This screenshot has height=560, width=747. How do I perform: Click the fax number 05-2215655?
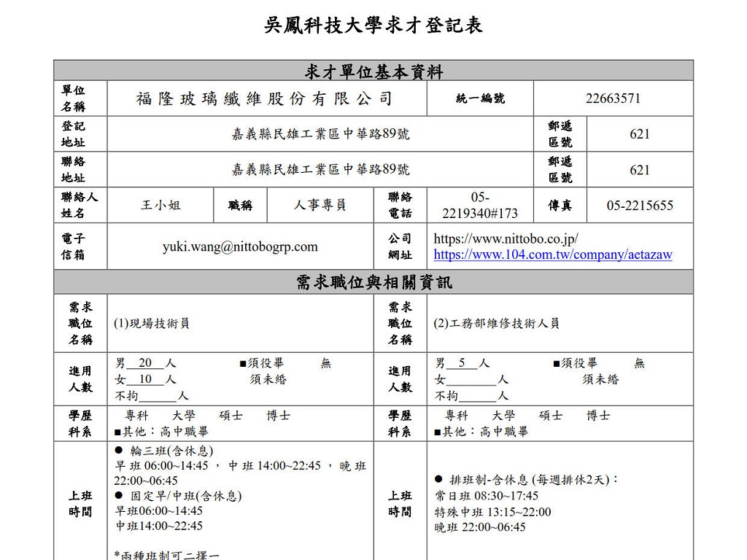[640, 206]
